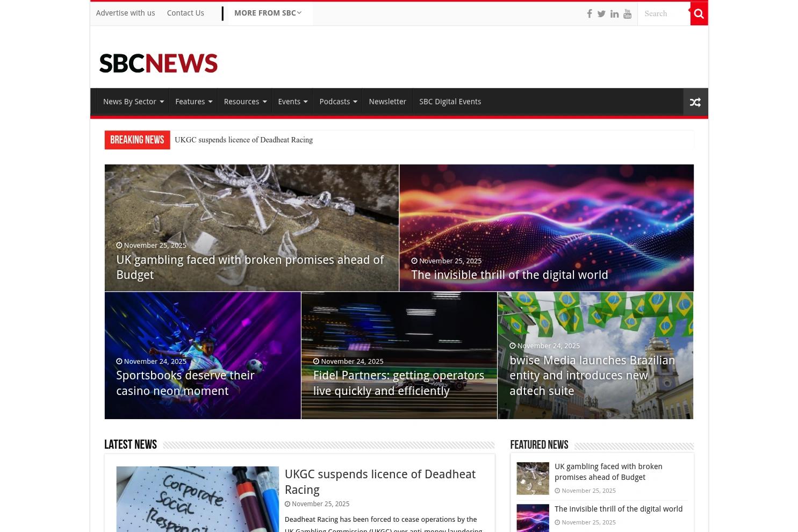
Task: Expand the Resources menu
Action: click(x=245, y=102)
